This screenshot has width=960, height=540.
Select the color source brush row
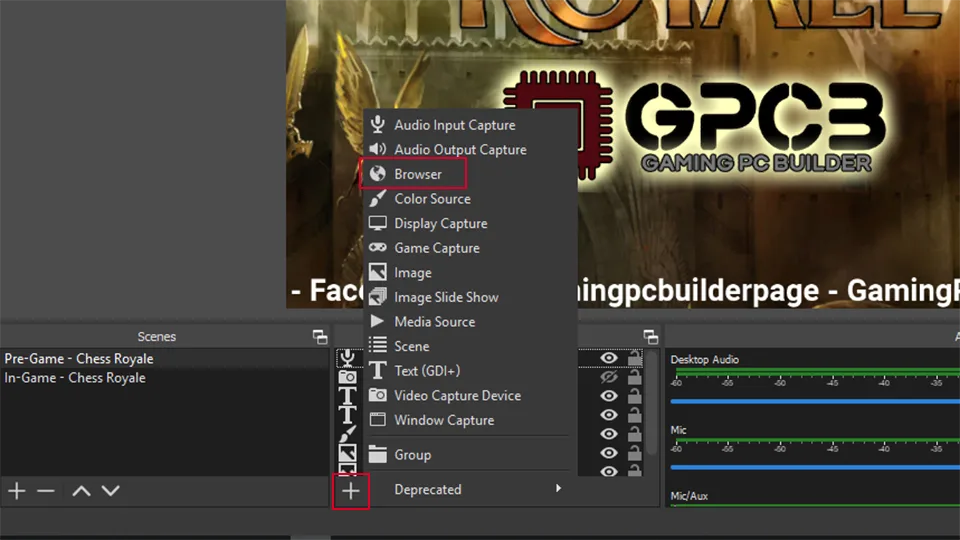(348, 434)
